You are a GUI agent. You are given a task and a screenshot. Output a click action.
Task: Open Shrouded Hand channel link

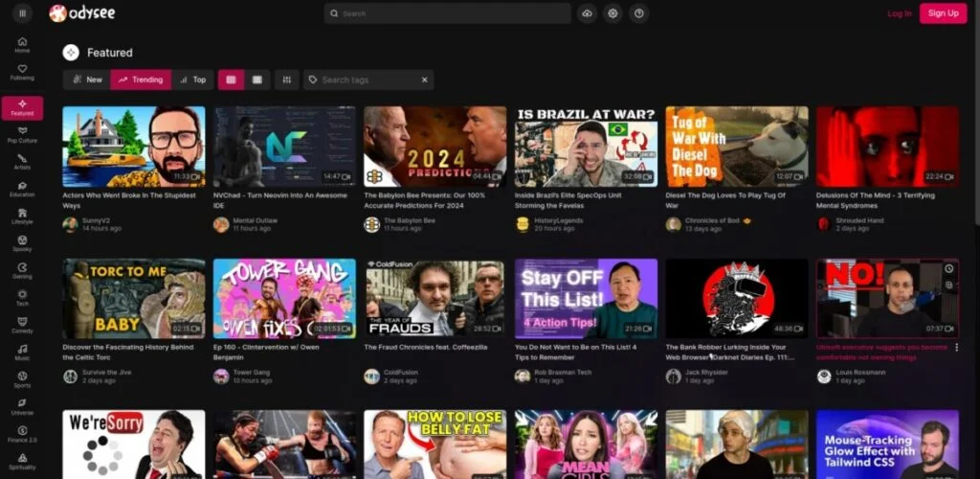[860, 220]
